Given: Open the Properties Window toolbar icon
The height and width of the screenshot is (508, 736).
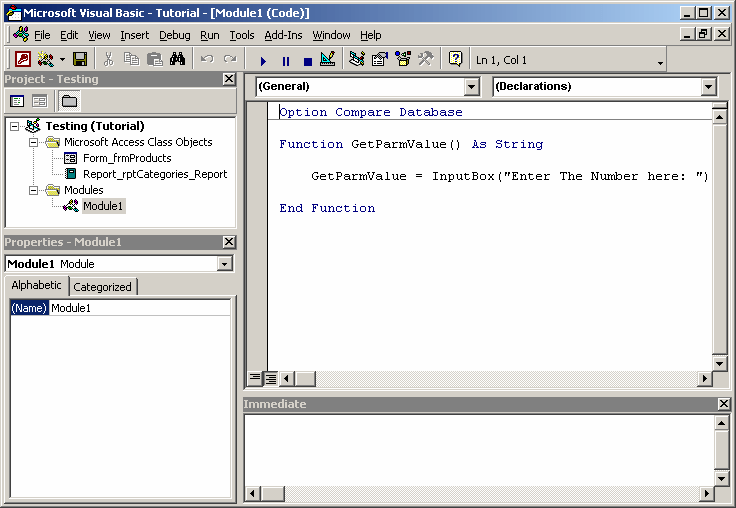Looking at the screenshot, I should point(380,60).
